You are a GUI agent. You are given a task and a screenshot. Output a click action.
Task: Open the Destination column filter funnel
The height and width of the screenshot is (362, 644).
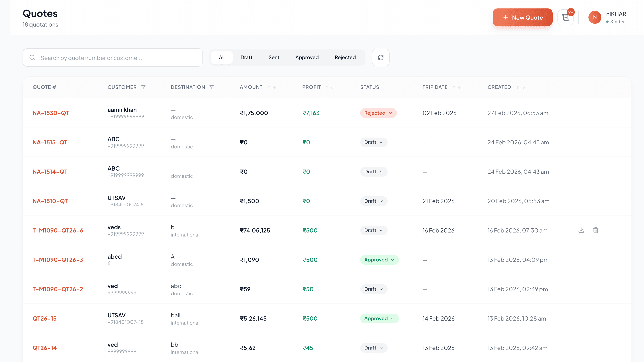(x=212, y=87)
